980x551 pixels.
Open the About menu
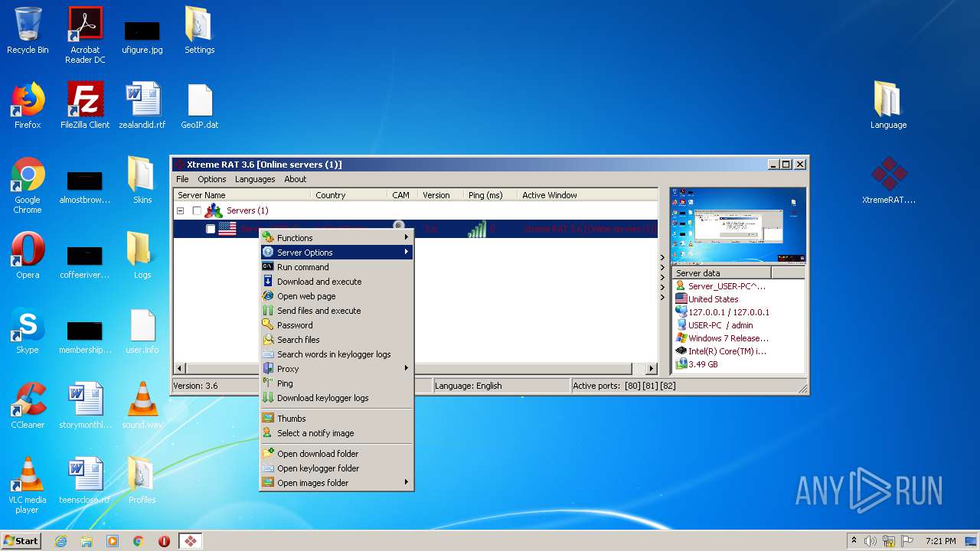(x=296, y=179)
